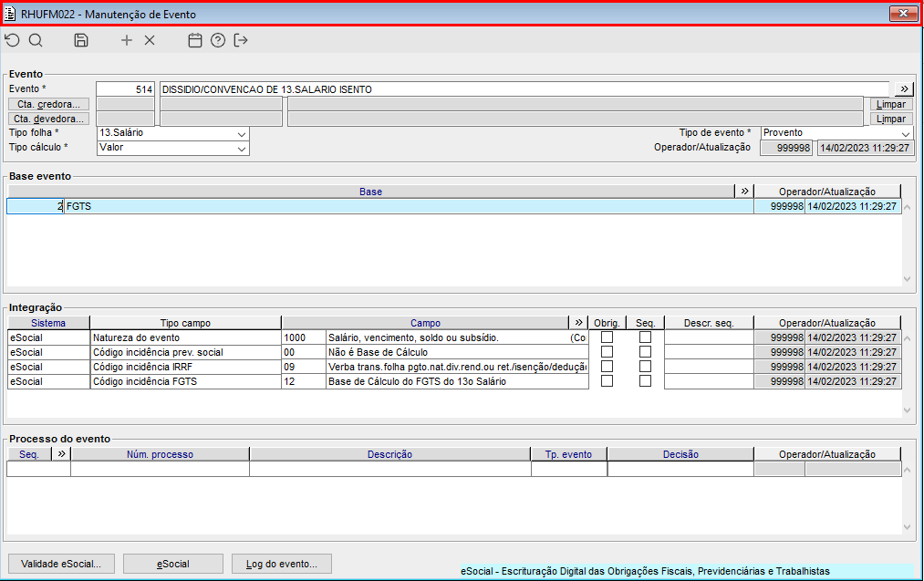Toggle Seq. checkbox for Código incidência FGTS
Viewport: 924px width, 581px height.
tap(645, 381)
